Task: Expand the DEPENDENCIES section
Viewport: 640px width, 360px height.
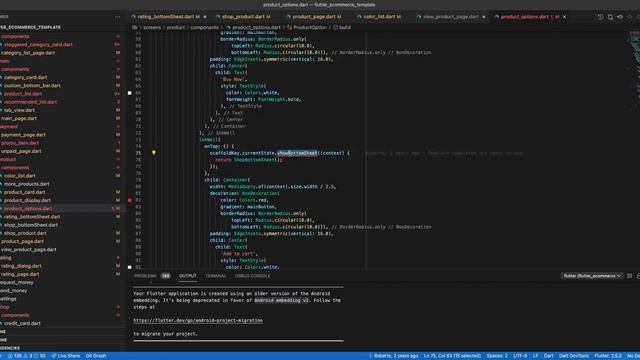Action: click(x=10, y=348)
